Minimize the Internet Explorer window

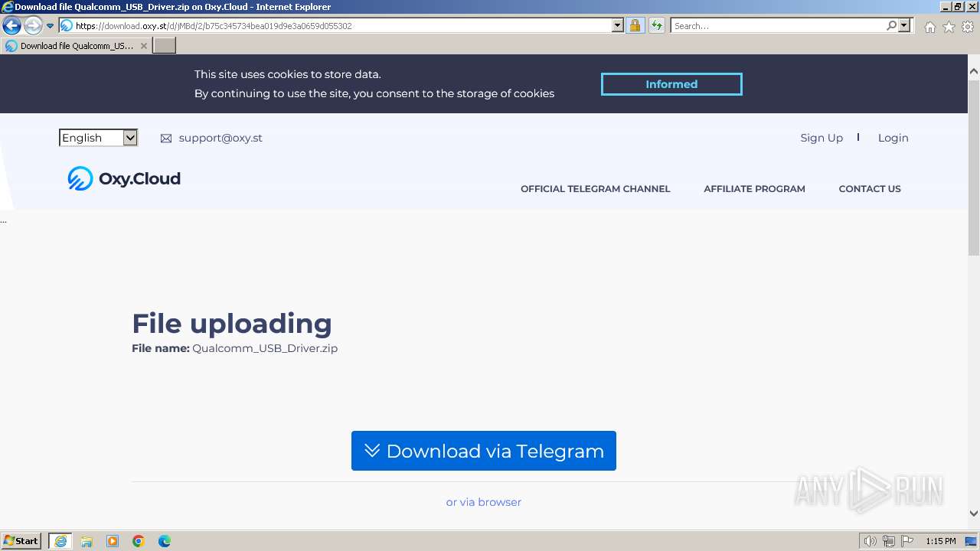click(x=946, y=6)
